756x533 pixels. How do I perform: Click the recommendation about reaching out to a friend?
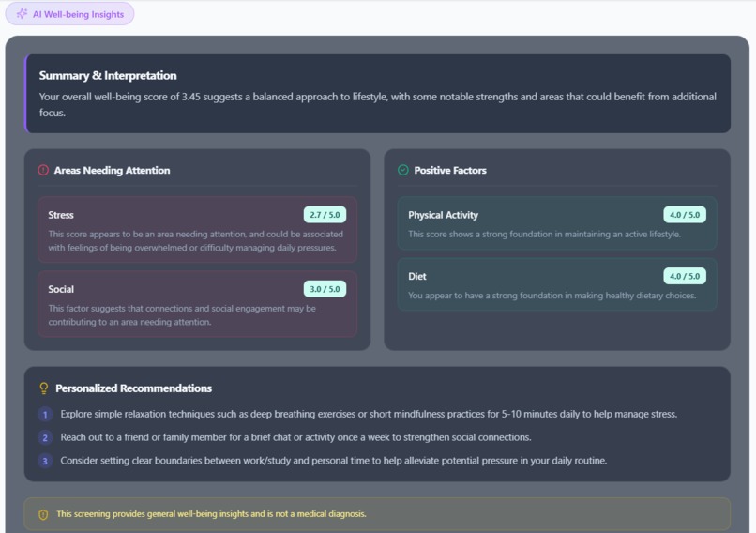tap(295, 437)
